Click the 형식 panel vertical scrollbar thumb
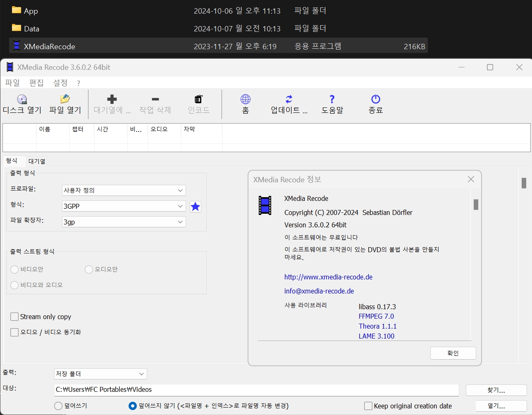This screenshot has height=415, width=532. [x=524, y=183]
